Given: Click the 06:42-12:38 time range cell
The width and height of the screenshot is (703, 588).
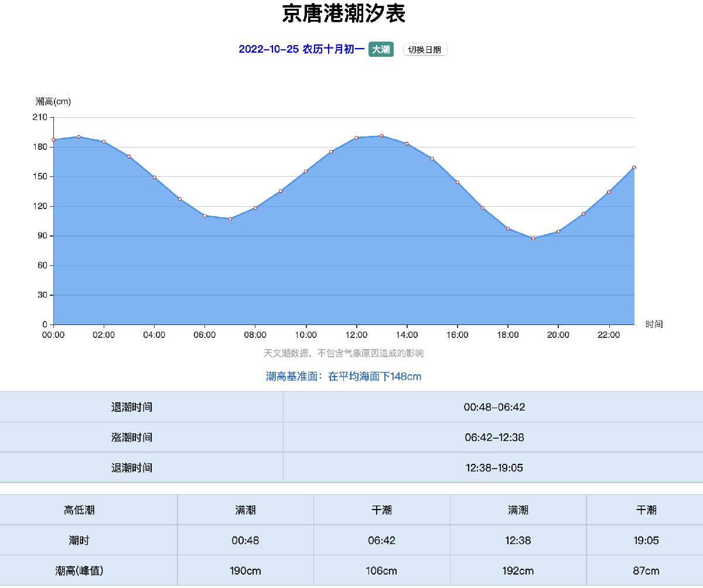Looking at the screenshot, I should (x=494, y=437).
